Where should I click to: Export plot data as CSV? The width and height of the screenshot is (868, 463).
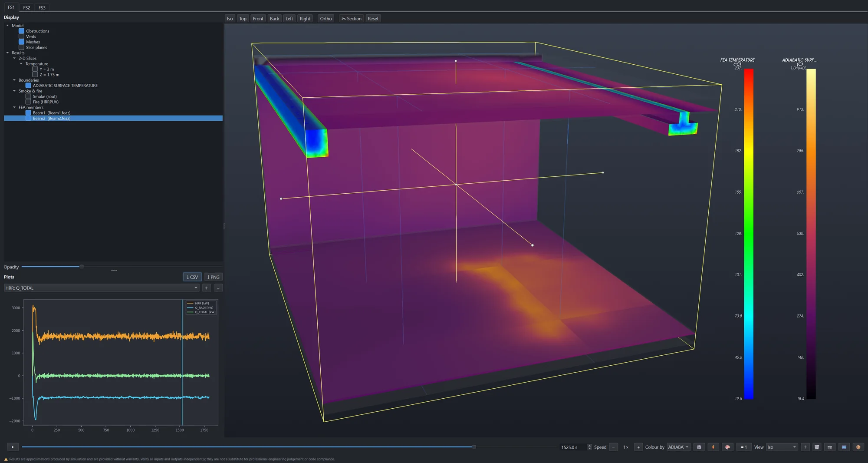(192, 277)
